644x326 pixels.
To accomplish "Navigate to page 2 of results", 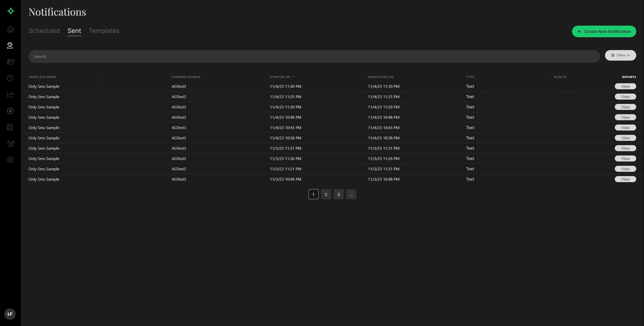I will 326,194.
